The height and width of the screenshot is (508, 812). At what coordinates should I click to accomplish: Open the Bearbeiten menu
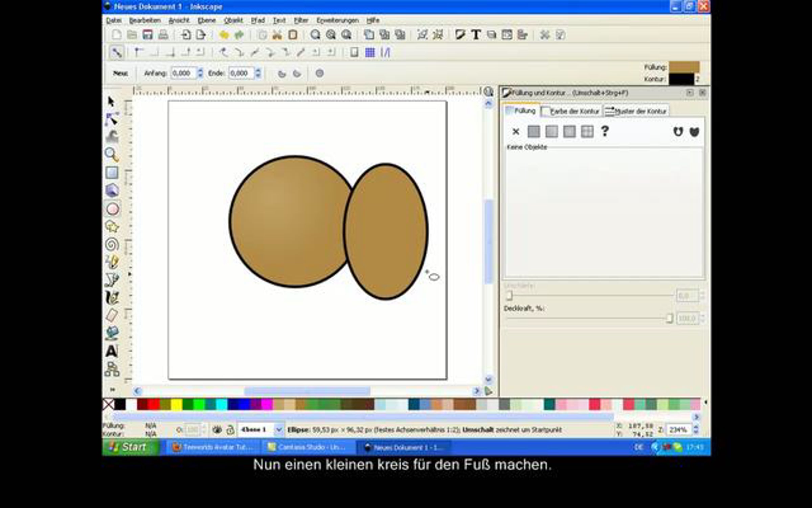[145, 21]
